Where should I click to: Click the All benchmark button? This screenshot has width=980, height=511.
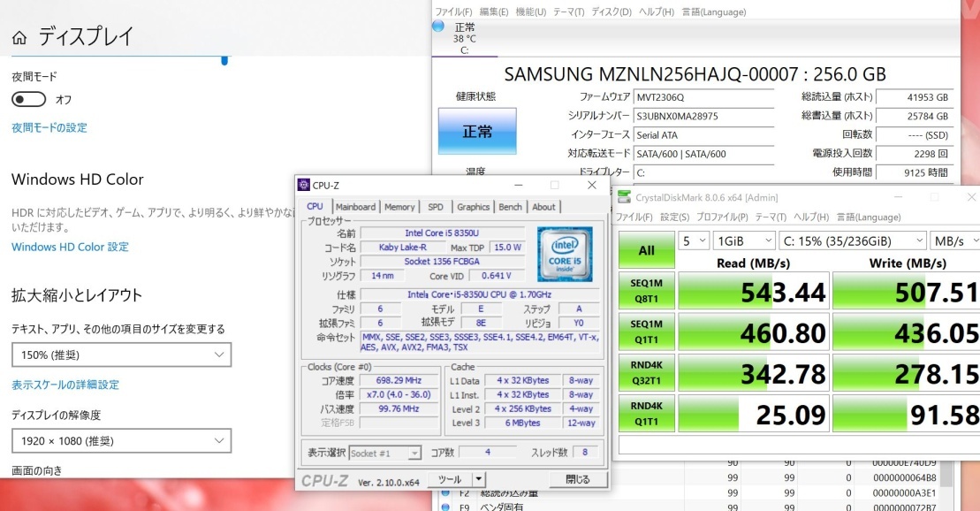646,250
